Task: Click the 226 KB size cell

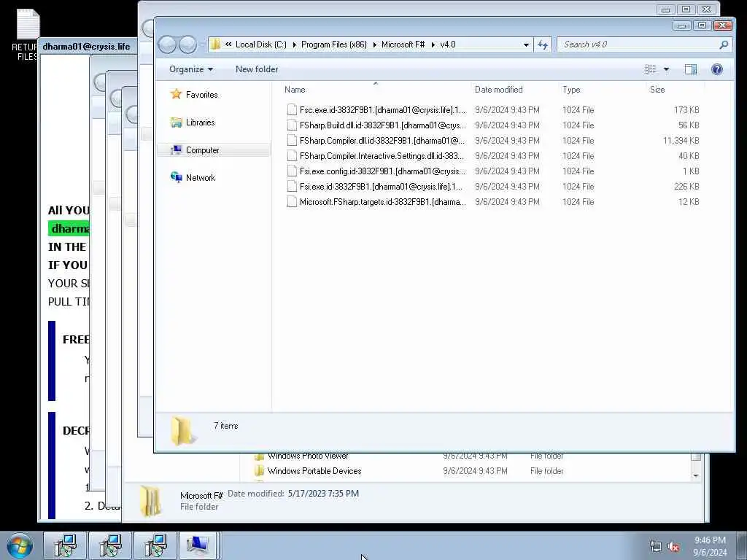Action: (686, 186)
